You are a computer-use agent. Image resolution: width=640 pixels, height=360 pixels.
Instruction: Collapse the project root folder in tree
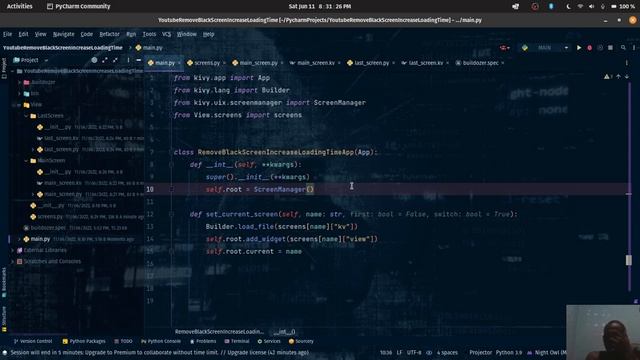point(13,71)
